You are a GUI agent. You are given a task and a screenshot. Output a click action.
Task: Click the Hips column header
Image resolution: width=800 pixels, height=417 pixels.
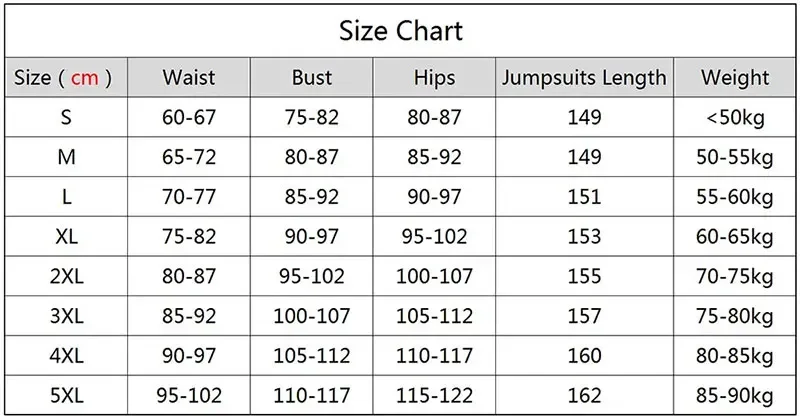[x=434, y=78]
